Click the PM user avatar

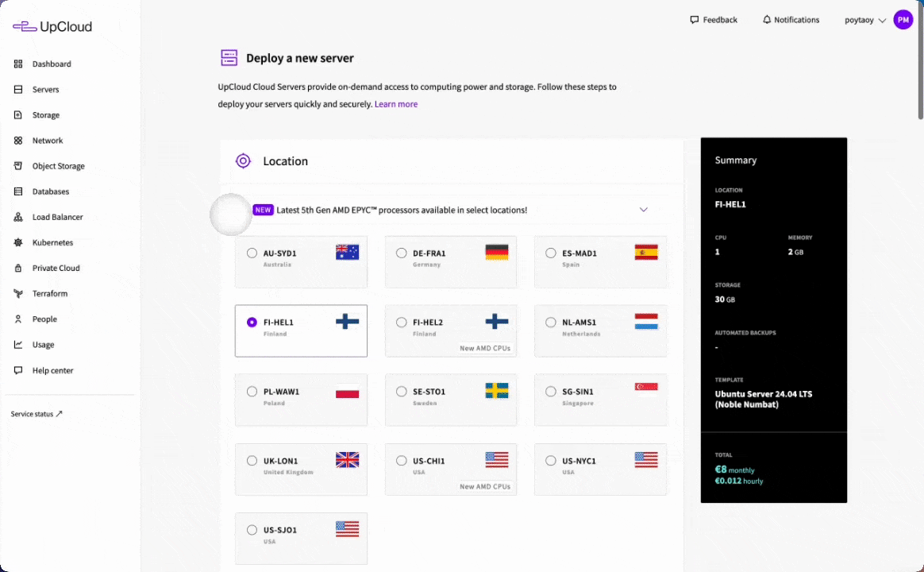pyautogui.click(x=903, y=20)
